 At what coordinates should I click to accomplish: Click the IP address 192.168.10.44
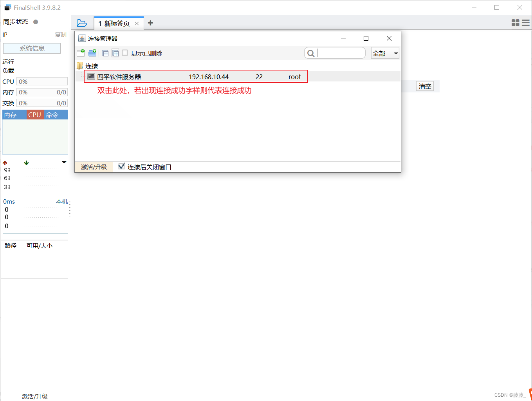pyautogui.click(x=209, y=77)
